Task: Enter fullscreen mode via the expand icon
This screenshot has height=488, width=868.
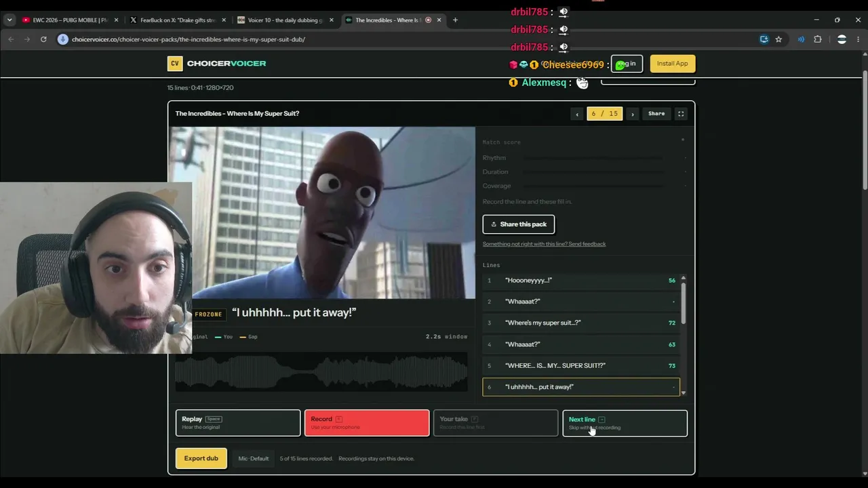Action: pos(681,114)
